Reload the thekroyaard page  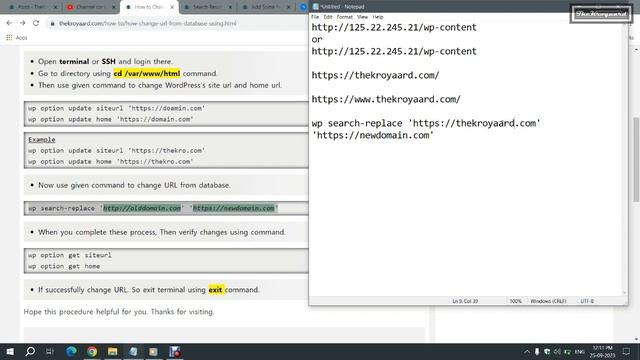coord(36,23)
